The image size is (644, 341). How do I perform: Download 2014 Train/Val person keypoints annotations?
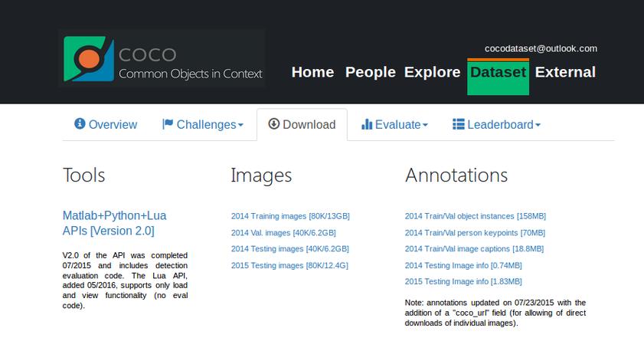click(x=475, y=233)
